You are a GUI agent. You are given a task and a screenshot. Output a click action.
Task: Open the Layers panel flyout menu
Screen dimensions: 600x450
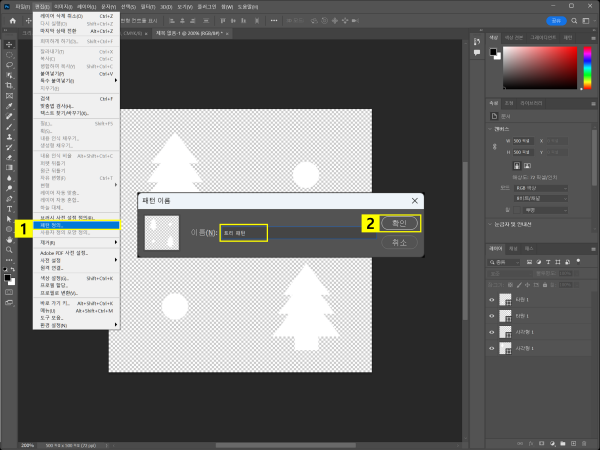593,249
